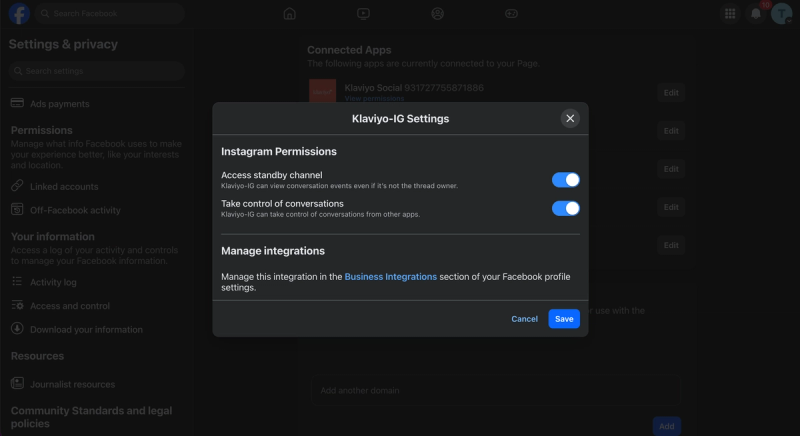Close the Klaviyo-IG Settings dialog
The height and width of the screenshot is (436, 800).
pyautogui.click(x=570, y=118)
